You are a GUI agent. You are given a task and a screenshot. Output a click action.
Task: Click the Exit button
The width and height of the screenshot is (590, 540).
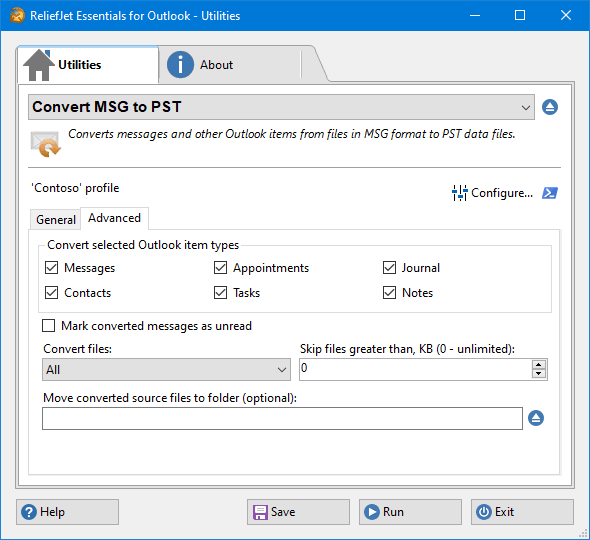tap(522, 512)
